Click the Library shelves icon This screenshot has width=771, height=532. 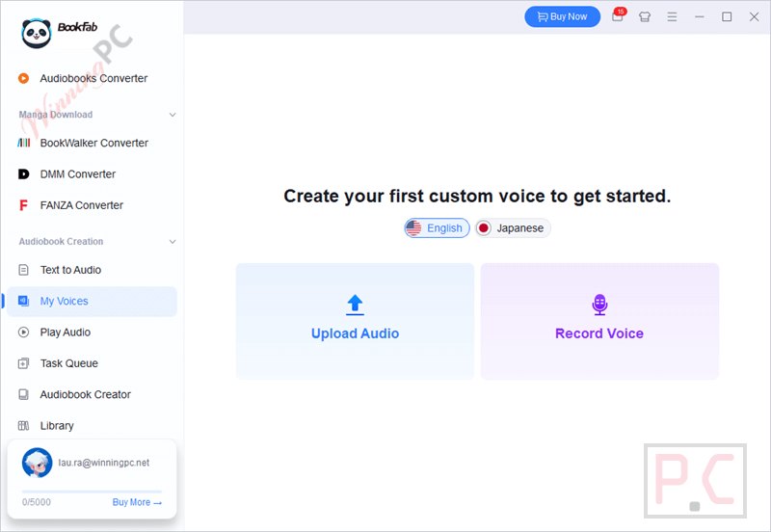[23, 425]
